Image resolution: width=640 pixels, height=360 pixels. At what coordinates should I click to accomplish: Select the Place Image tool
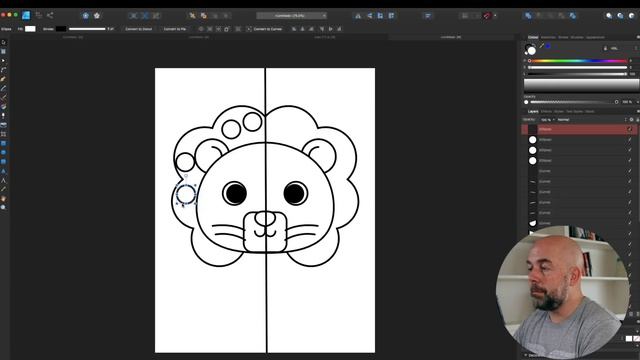(4, 125)
